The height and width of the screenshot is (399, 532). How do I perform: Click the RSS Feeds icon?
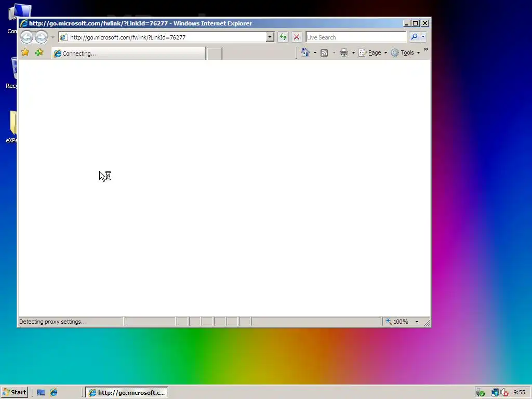tap(324, 52)
